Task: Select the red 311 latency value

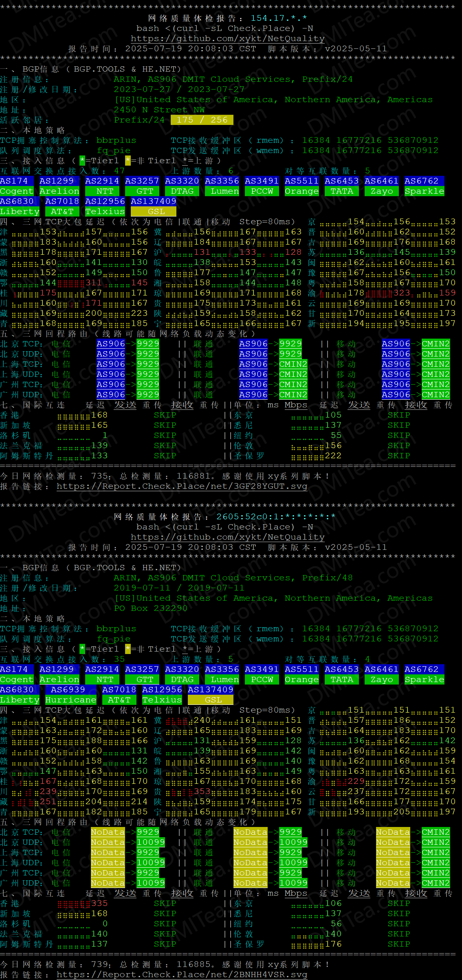Action: coord(93,283)
